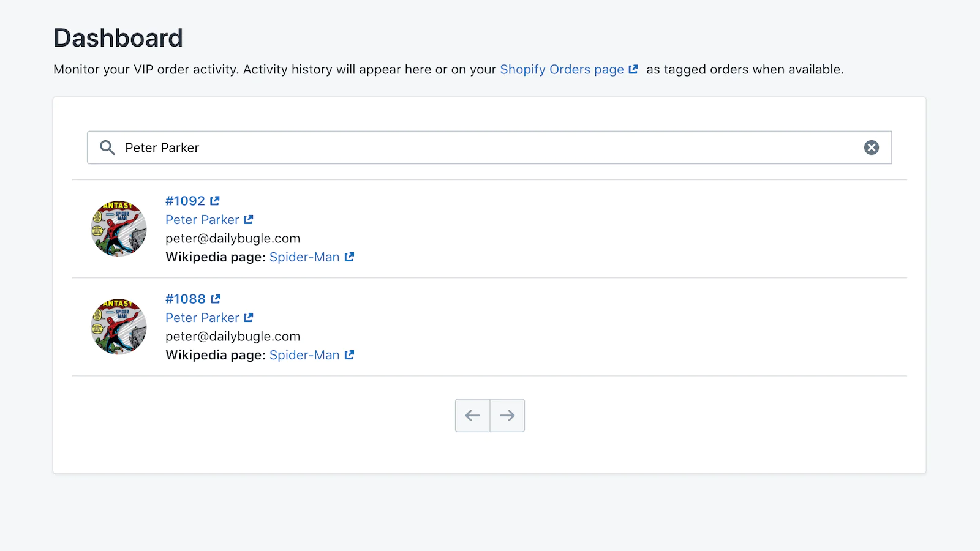Click external link icon beside Shopify Orders page
Screen dimensions: 980x551
point(633,69)
